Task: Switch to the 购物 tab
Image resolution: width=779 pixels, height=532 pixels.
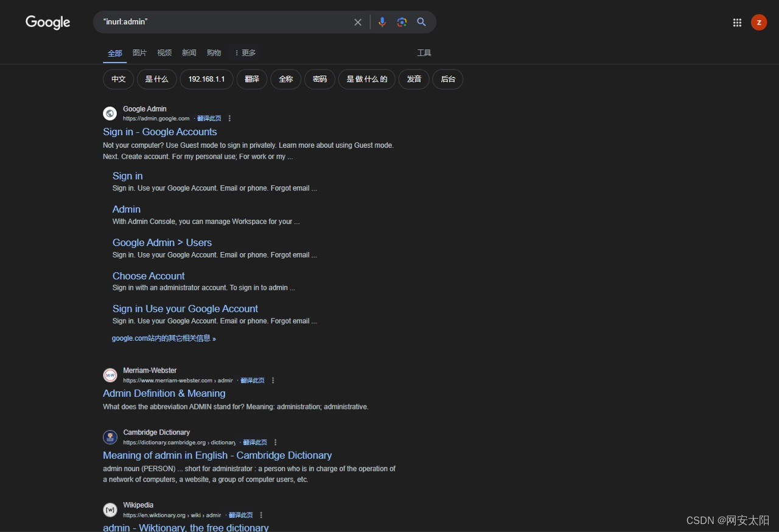Action: [x=214, y=53]
